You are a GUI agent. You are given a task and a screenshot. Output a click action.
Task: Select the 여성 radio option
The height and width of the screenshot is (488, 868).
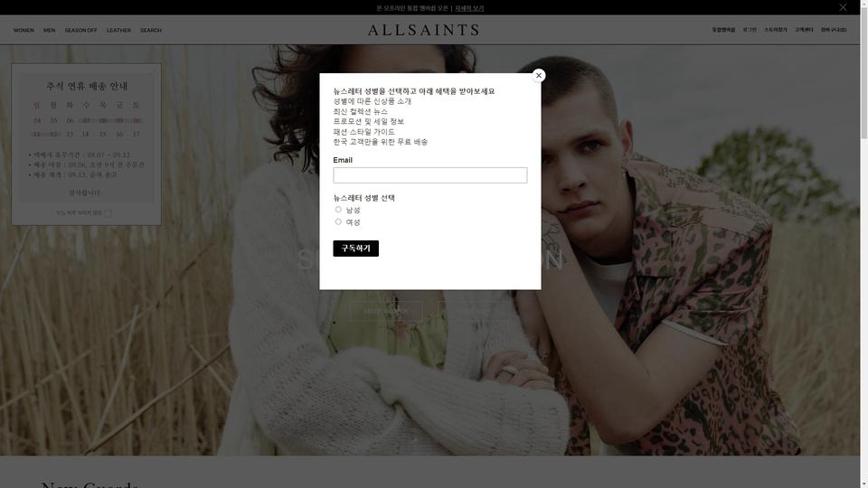[338, 221]
